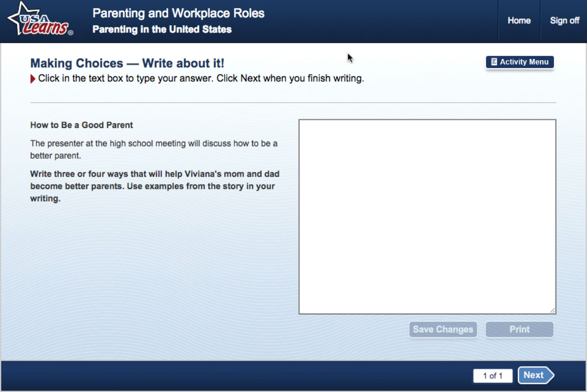Click the 'Parenting and Workplace Roles' course title
Viewport: 587px width, 392px height.
(x=178, y=13)
